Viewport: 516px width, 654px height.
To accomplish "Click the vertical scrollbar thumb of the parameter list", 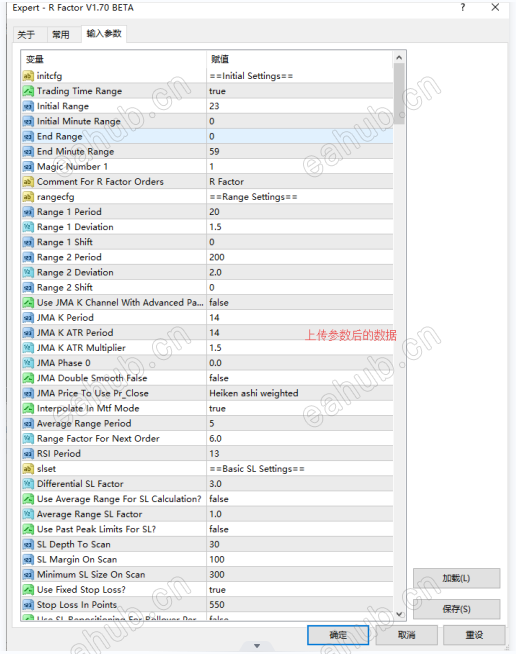I will (x=399, y=94).
